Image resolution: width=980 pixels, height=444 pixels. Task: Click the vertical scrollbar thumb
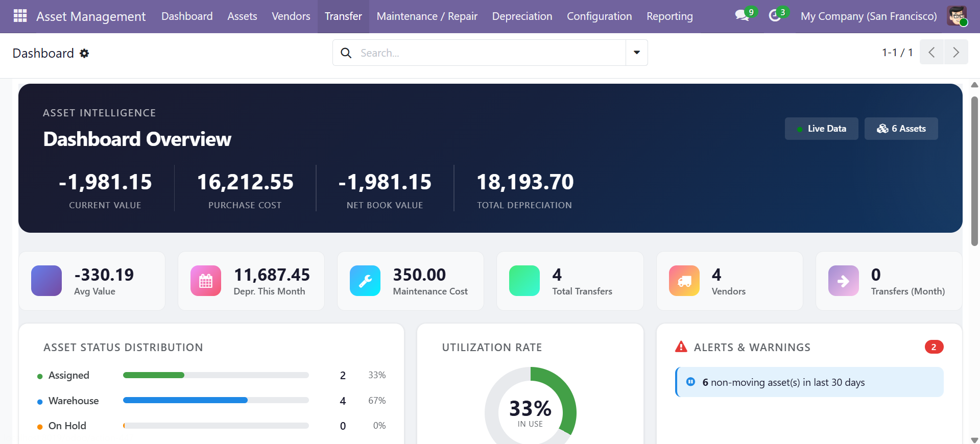[x=974, y=171]
